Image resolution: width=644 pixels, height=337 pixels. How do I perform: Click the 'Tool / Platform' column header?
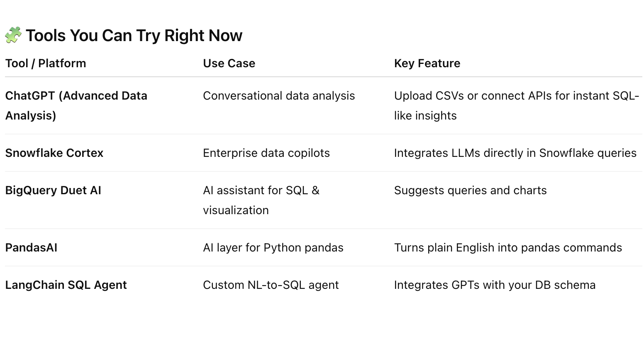click(x=46, y=63)
